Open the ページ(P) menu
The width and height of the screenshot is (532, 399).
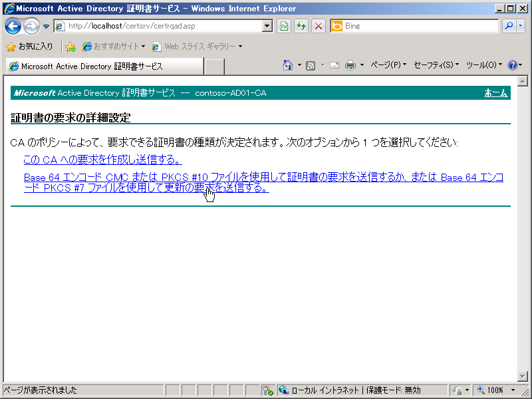(388, 65)
